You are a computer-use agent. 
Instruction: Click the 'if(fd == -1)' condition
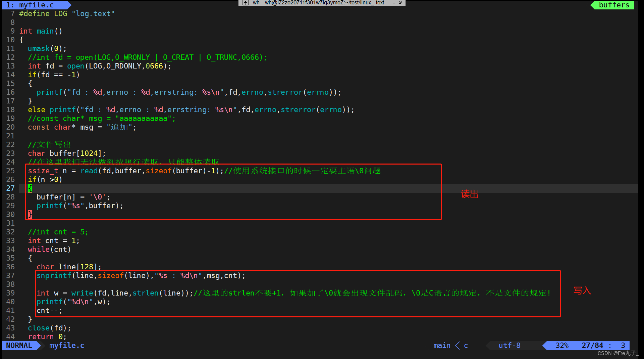coord(54,75)
